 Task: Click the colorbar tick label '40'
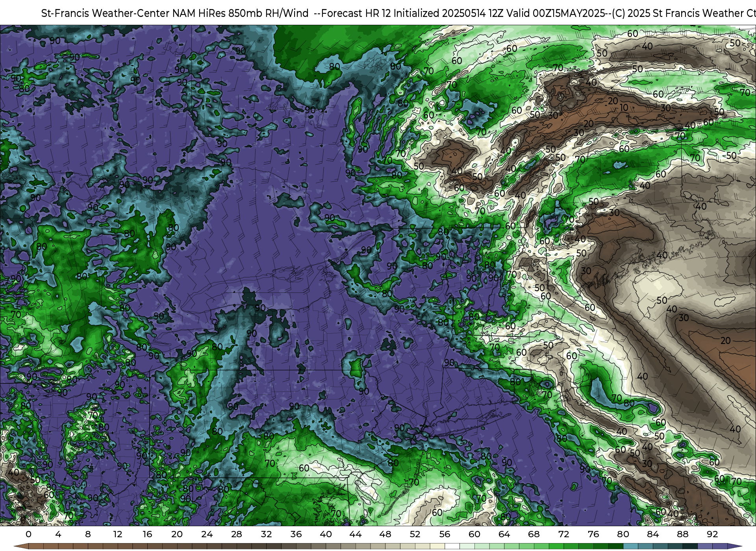[326, 534]
